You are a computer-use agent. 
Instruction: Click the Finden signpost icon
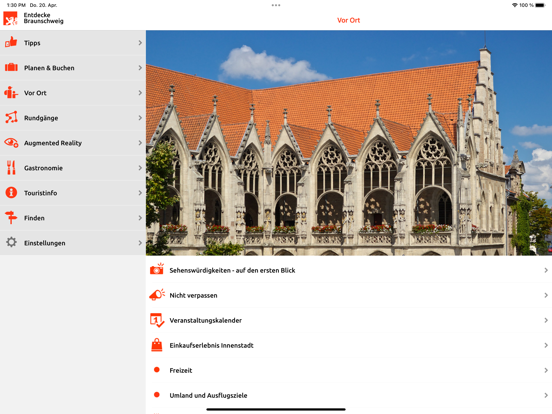(11, 218)
